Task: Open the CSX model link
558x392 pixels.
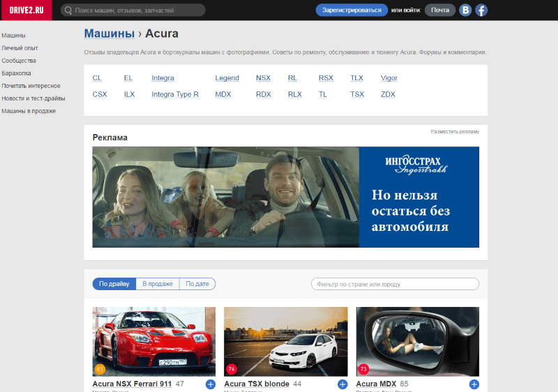Action: pyautogui.click(x=100, y=94)
